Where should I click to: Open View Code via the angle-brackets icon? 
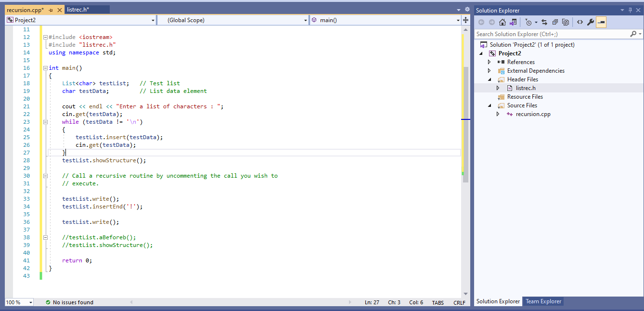(580, 22)
